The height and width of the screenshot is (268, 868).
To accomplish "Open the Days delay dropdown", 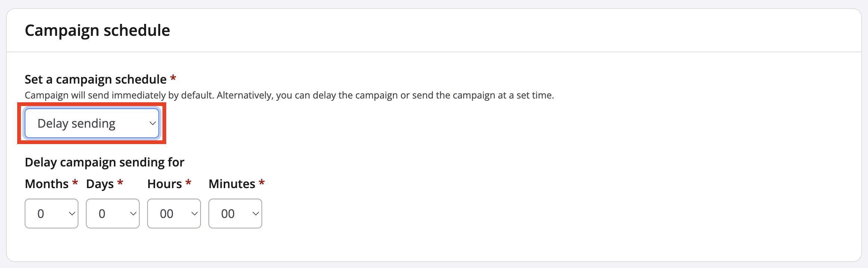I will (x=112, y=214).
